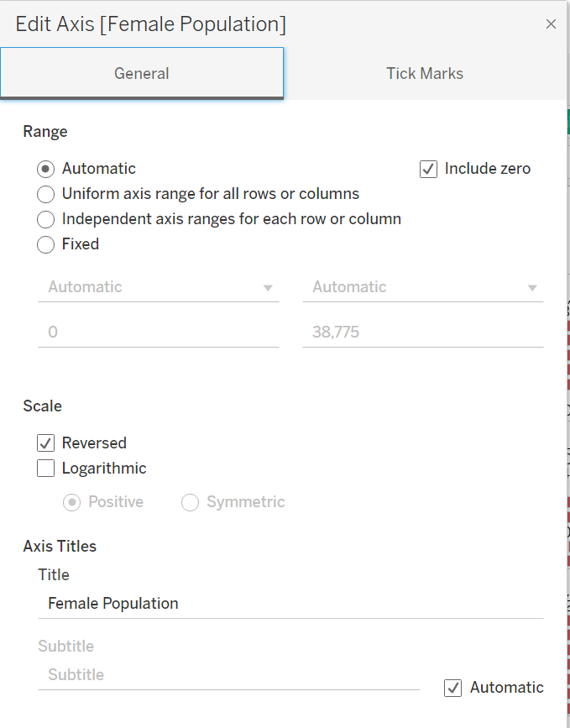The width and height of the screenshot is (570, 728).
Task: Expand the range end Automatic dropdown
Action: [x=423, y=287]
